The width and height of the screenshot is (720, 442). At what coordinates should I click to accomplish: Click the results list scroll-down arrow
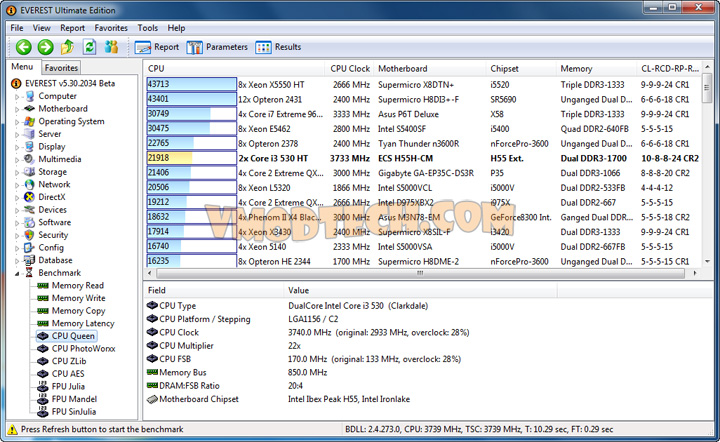pyautogui.click(x=707, y=262)
